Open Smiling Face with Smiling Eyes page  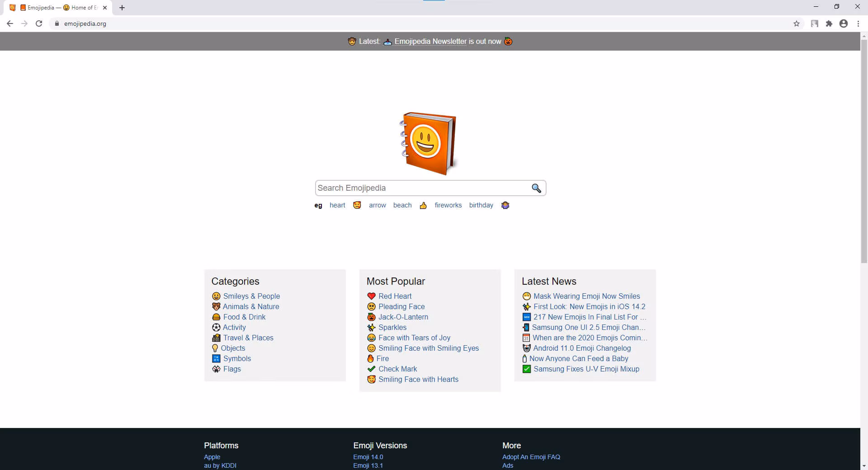429,348
